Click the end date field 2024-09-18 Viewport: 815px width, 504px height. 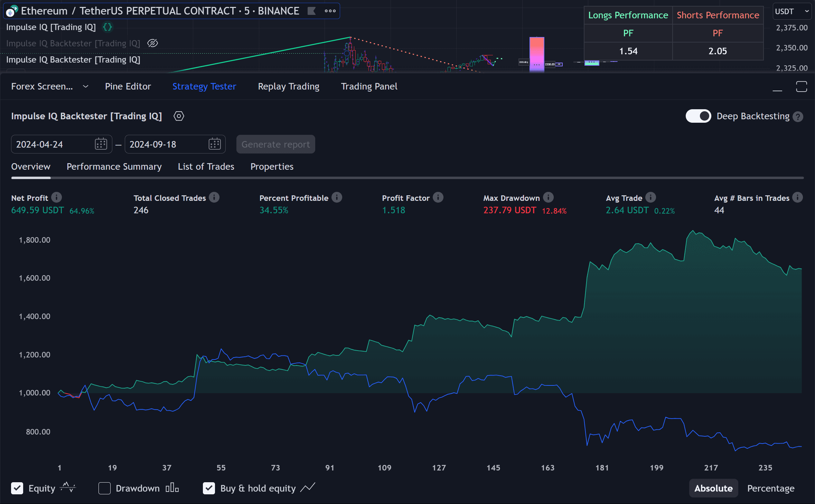click(x=175, y=144)
